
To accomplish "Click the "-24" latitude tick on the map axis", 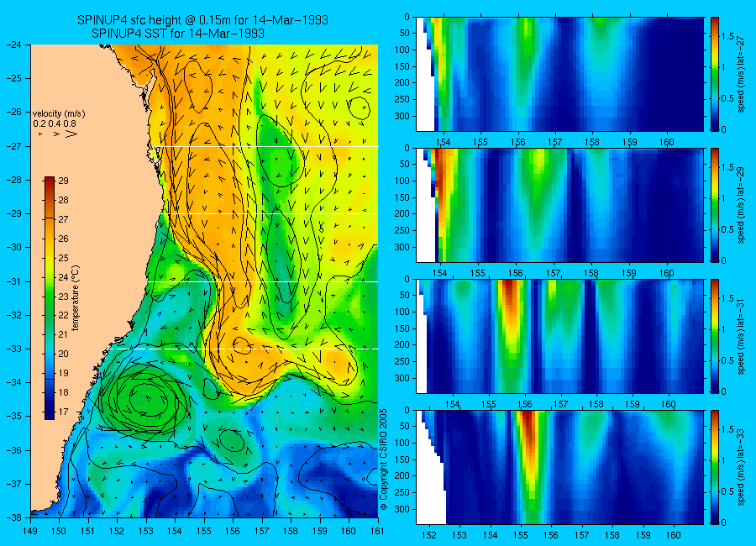I will pyautogui.click(x=14, y=45).
